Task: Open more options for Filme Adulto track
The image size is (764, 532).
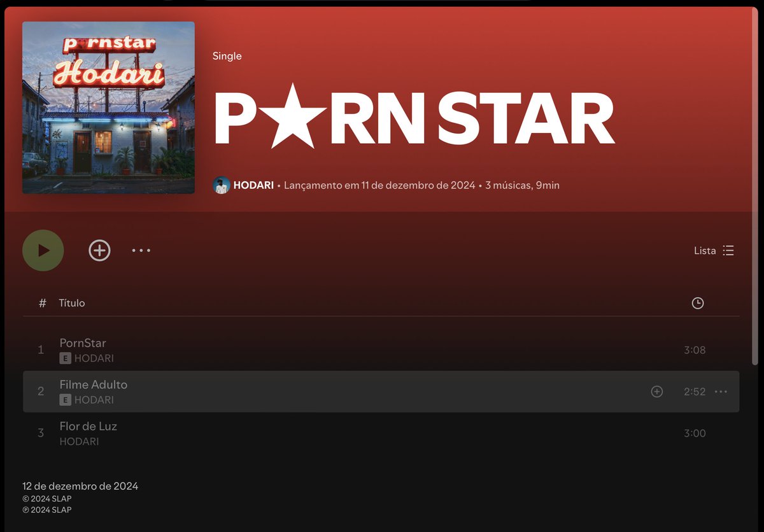Action: tap(721, 392)
